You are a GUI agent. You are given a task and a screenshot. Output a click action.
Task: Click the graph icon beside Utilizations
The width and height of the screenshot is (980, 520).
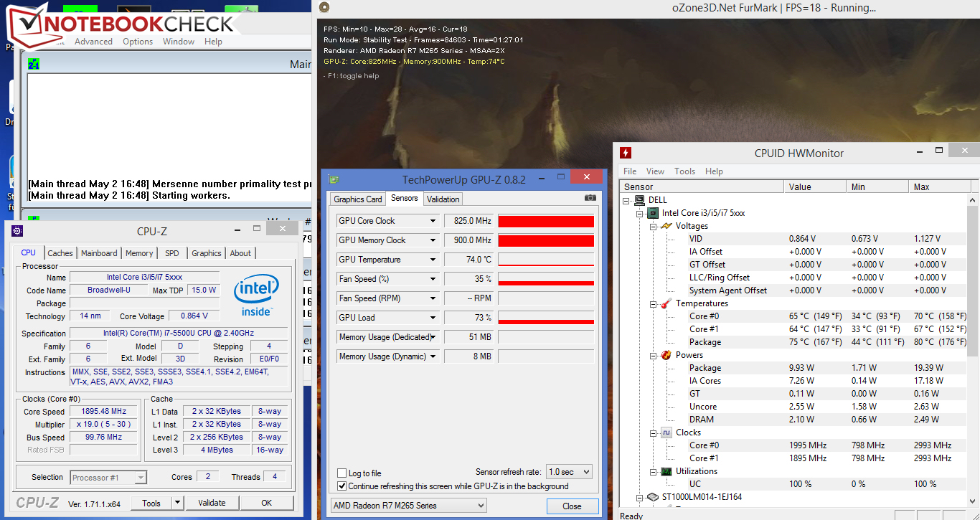click(x=666, y=471)
